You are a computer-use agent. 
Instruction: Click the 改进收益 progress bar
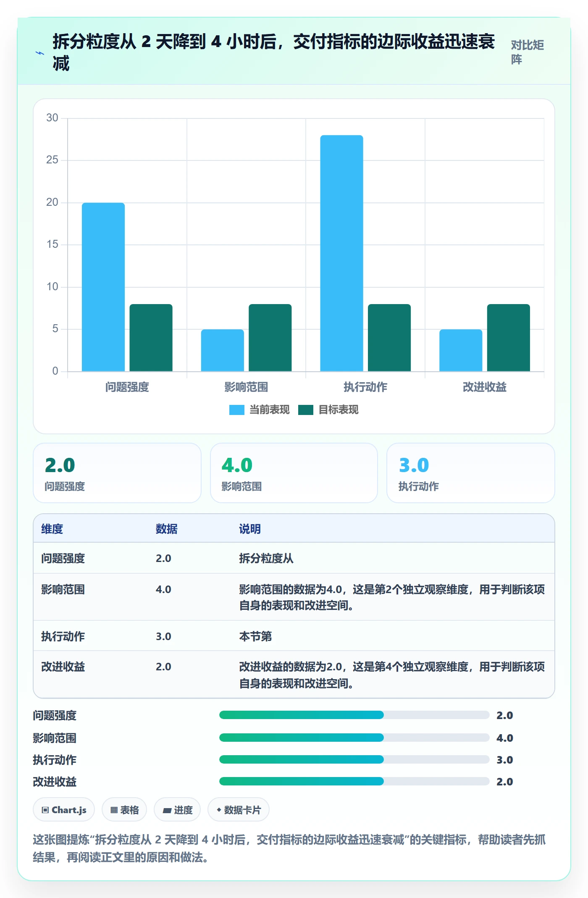(354, 781)
